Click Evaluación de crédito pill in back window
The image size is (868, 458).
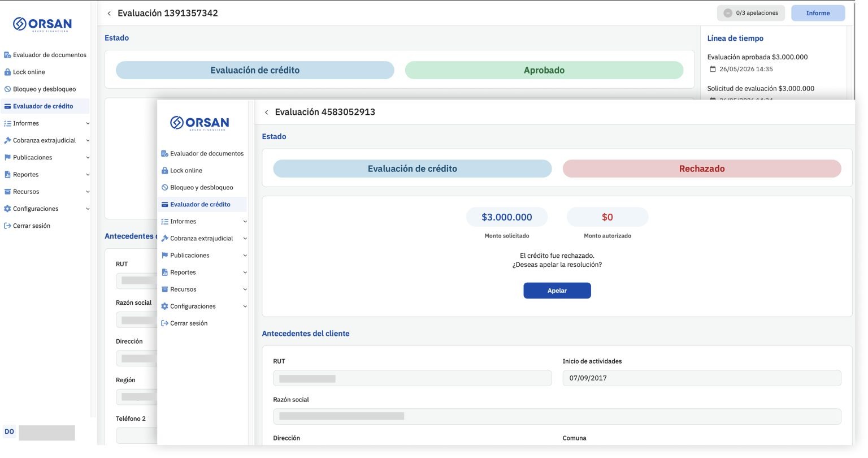[x=255, y=70]
